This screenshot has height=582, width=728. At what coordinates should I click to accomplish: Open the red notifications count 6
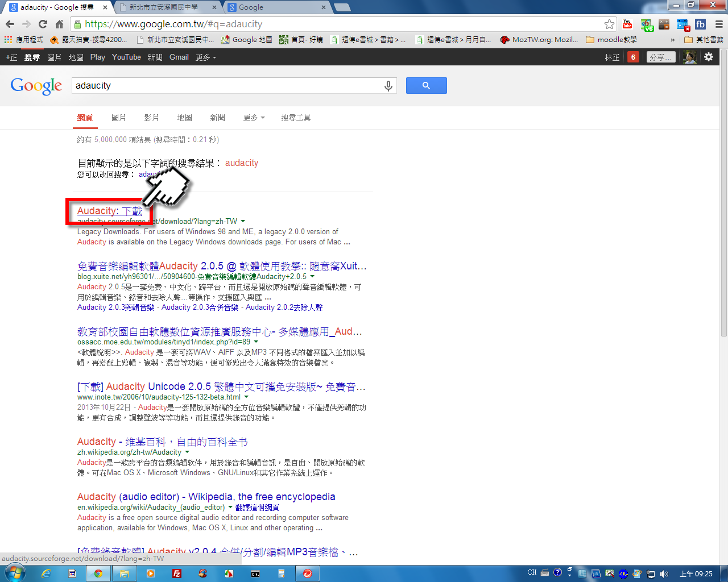click(633, 57)
